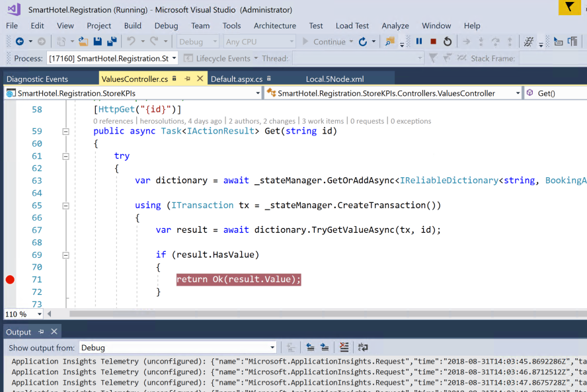
Task: Toggle the breakpoint on line 71
Action: (x=10, y=280)
